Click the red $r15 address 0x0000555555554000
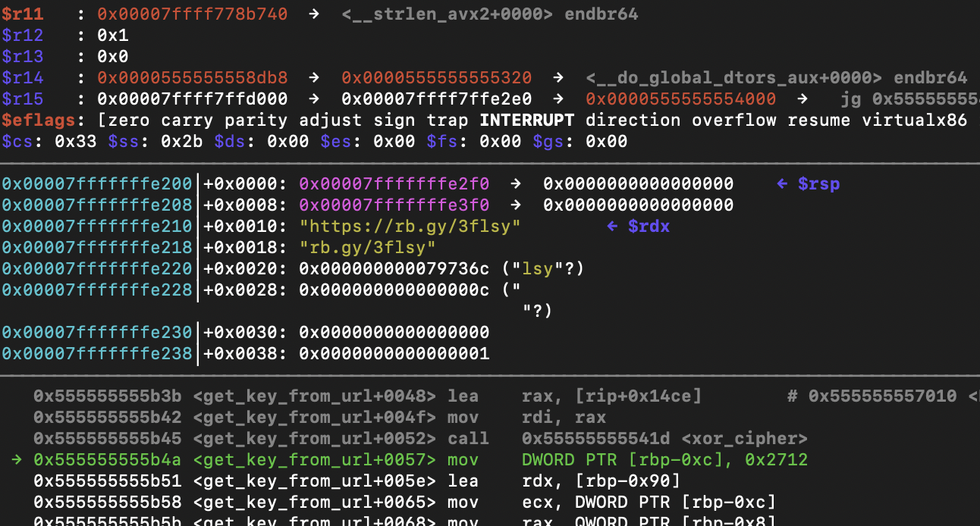 (680, 99)
